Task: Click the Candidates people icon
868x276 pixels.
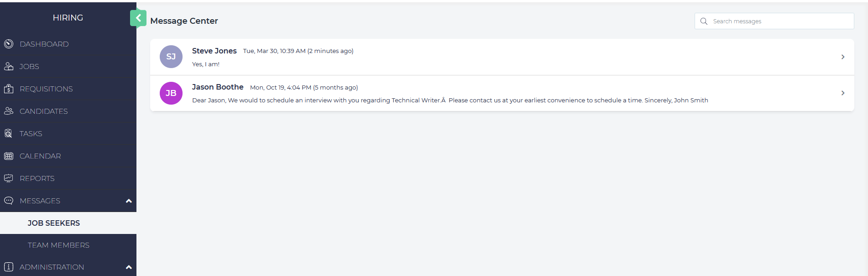Action: point(9,111)
